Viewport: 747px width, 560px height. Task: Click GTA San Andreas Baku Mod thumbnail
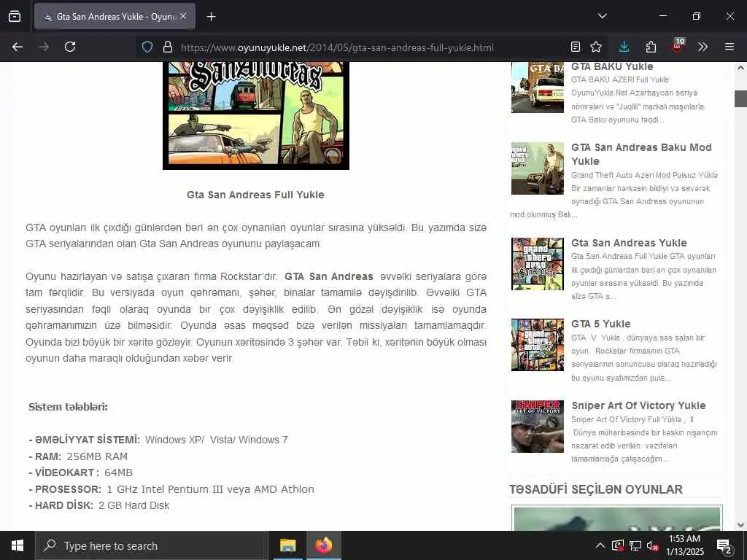click(538, 168)
